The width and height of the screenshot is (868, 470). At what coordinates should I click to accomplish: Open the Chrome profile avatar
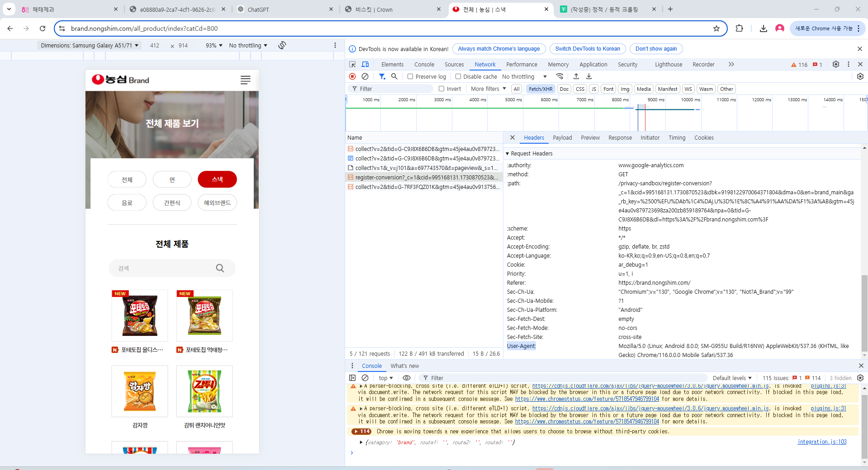tap(780, 28)
